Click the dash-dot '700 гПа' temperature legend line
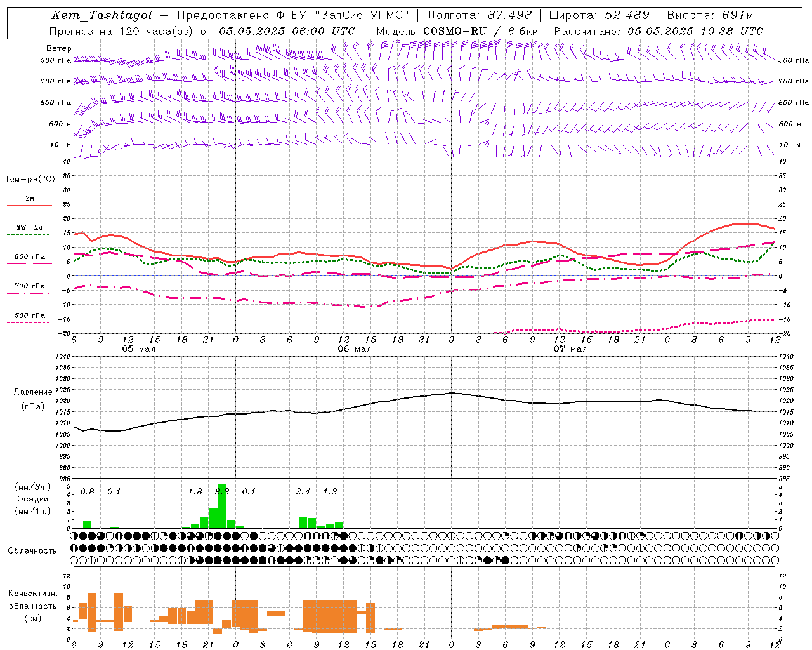The image size is (812, 650). point(29,294)
